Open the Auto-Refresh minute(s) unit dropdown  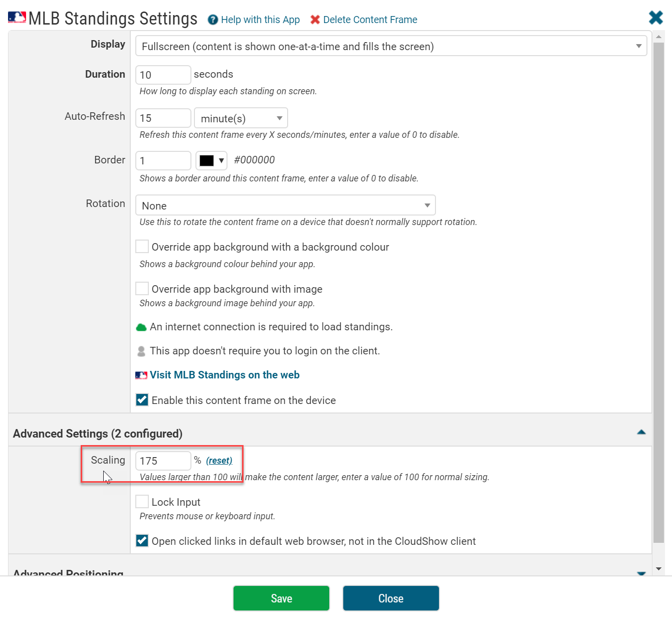coord(241,118)
